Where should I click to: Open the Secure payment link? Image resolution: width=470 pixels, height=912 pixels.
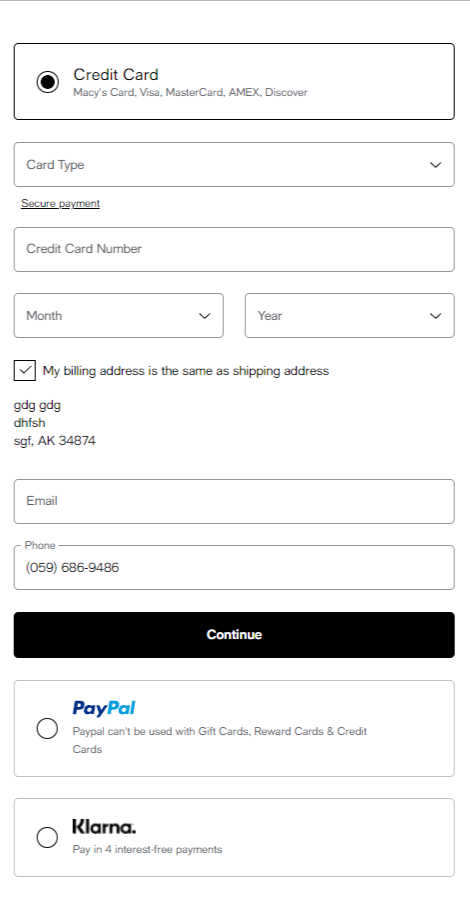coord(60,203)
